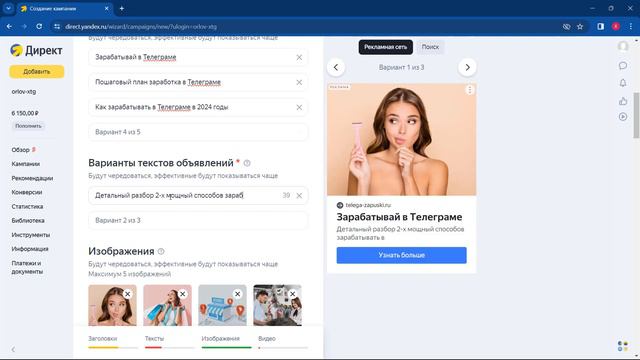Image resolution: width=640 pixels, height=360 pixels.
Task: Clear the ad text 'Детальный разбор' field
Action: [x=299, y=196]
